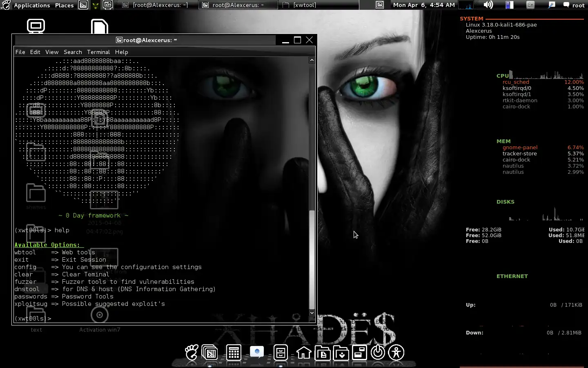Select the blank file icon on the desktop
Viewport: 588px width, 368px height.
[x=100, y=27]
